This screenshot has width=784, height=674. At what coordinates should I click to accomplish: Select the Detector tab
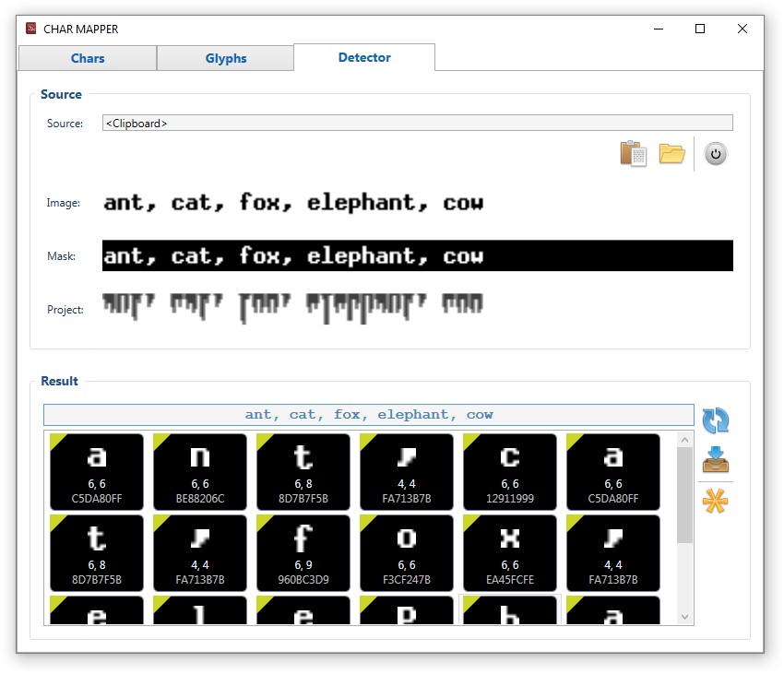(x=364, y=57)
